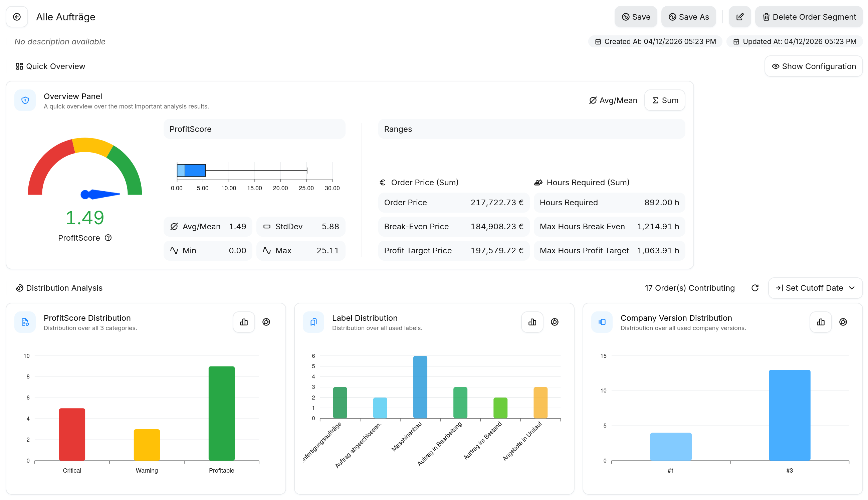Click the yellow Warning bar
868x500 pixels.
click(147, 445)
